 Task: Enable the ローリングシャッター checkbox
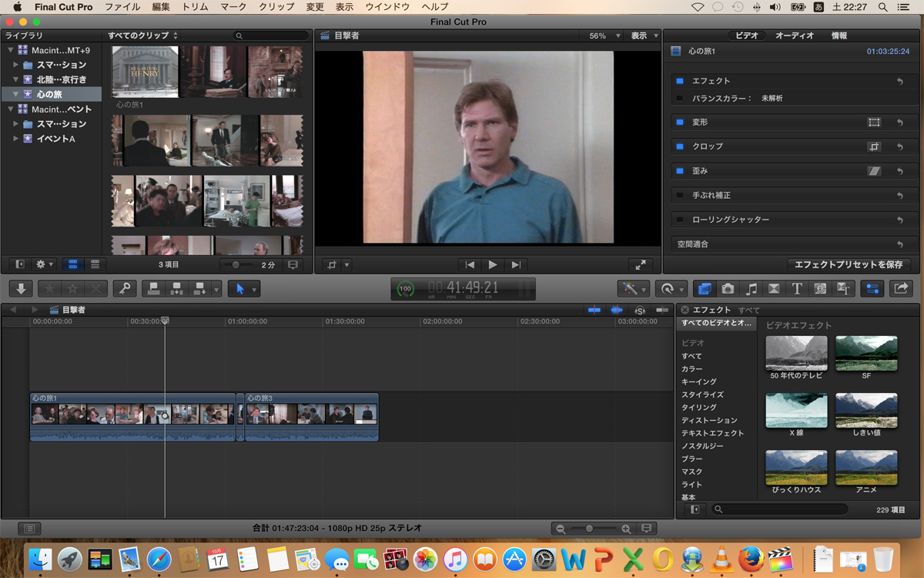point(679,220)
